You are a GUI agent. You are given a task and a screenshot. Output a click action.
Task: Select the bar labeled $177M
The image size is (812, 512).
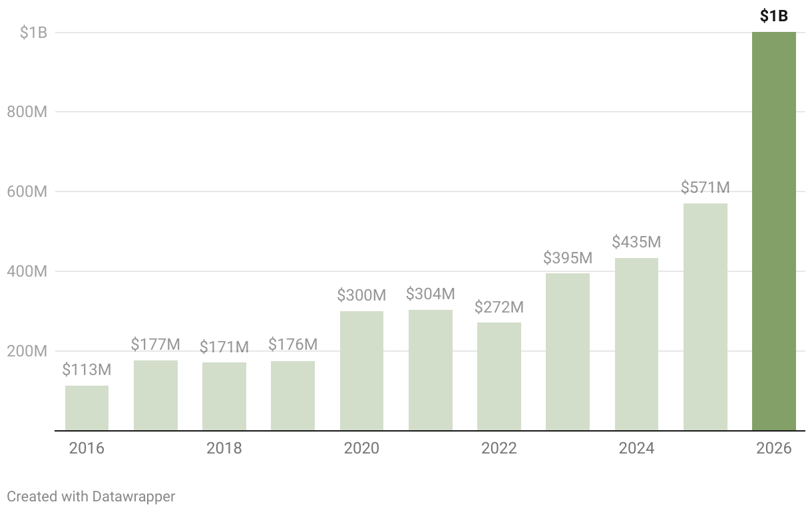pyautogui.click(x=155, y=396)
